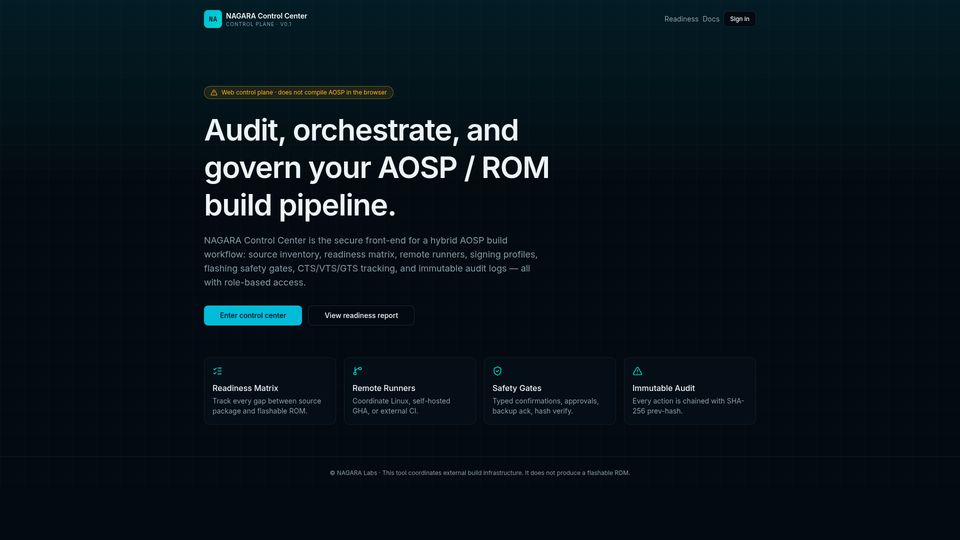Select the Safety Gates card heading

coord(517,388)
